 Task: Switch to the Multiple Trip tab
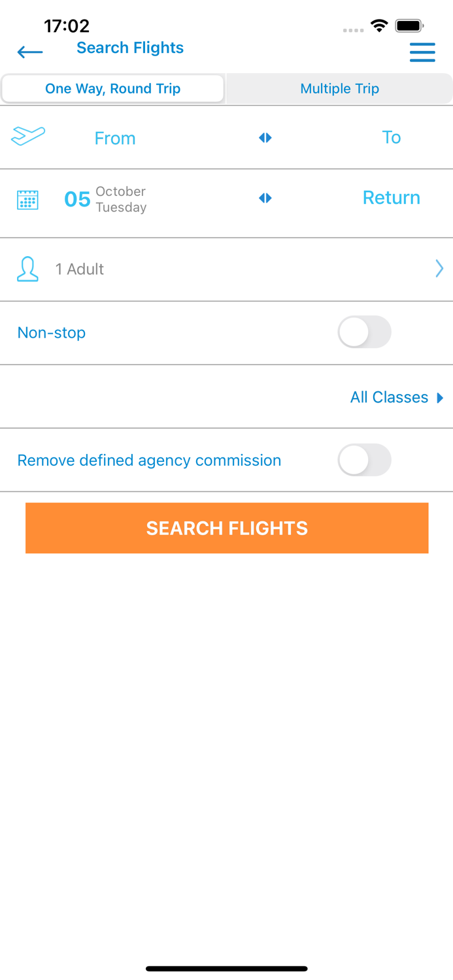pos(339,89)
